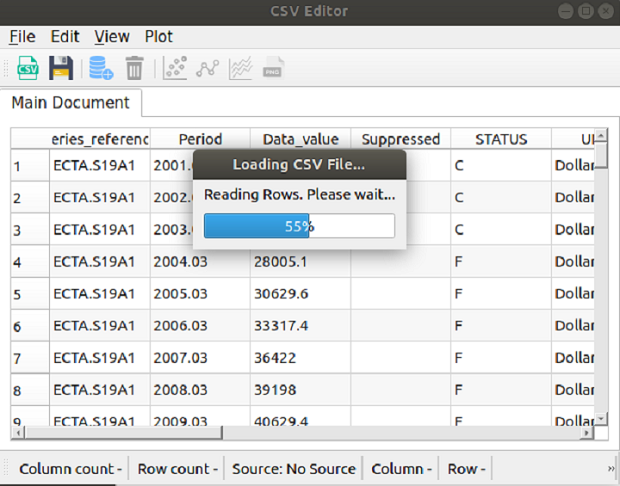This screenshot has height=486, width=620.
Task: Select row header number 7
Action: (30, 358)
